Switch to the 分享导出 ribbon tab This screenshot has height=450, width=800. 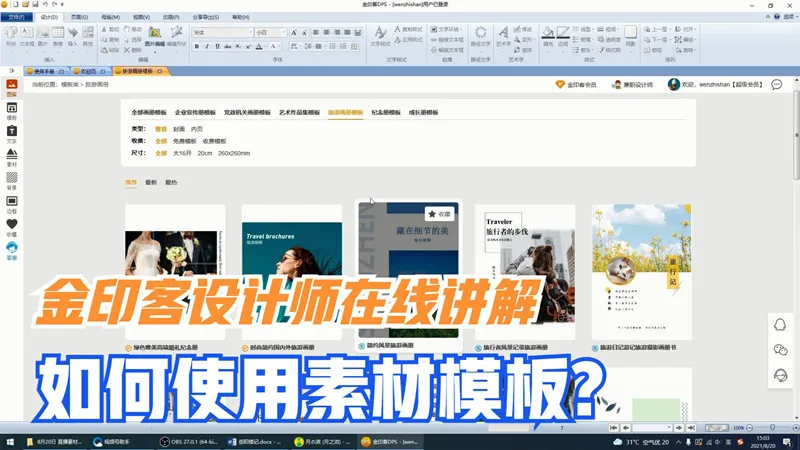(206, 17)
